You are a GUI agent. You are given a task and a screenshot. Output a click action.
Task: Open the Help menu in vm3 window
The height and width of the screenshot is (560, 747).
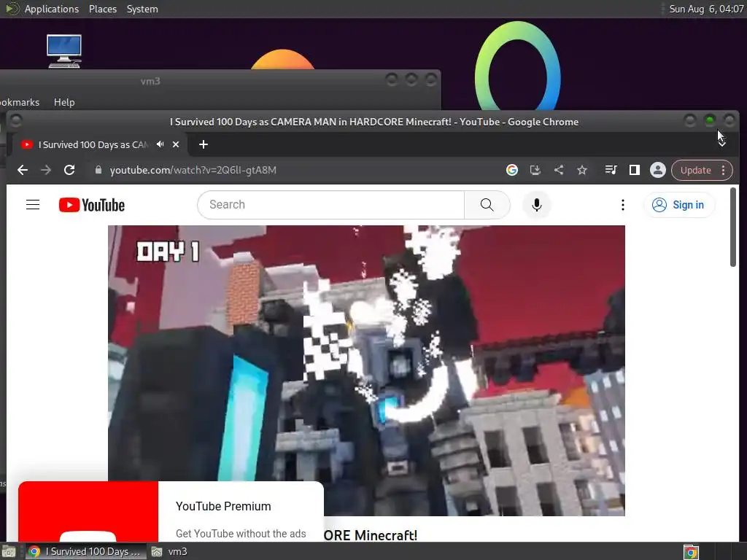click(64, 102)
